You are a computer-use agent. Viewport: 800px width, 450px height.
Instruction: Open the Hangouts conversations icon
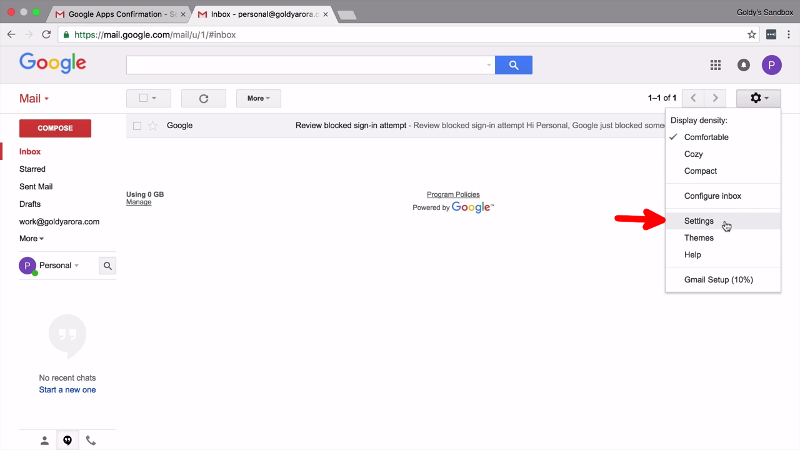coord(67,440)
